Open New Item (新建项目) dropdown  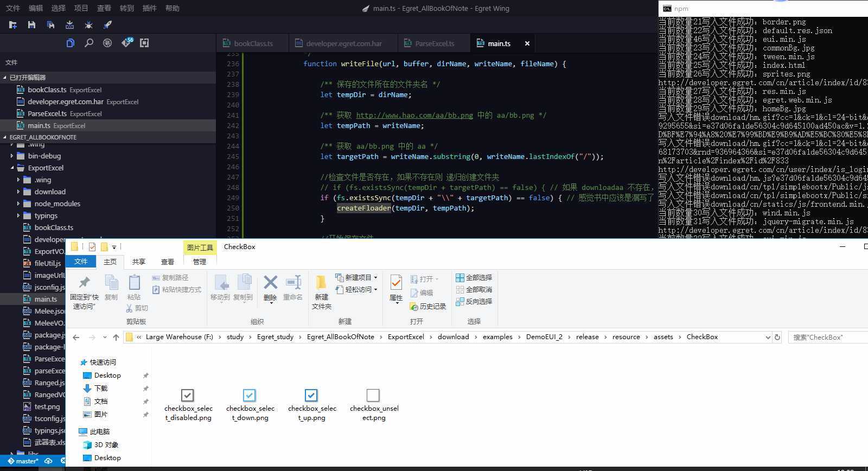click(x=356, y=277)
